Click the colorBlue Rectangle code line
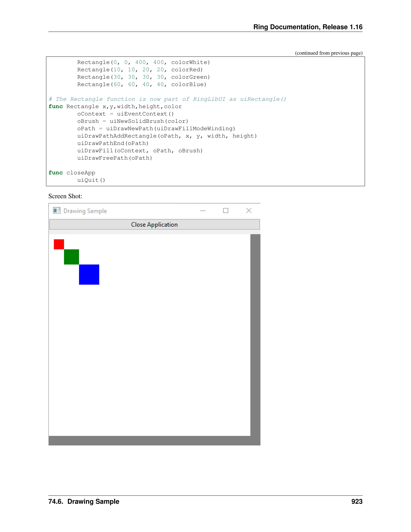The height and width of the screenshot is (532, 411). coord(142,85)
